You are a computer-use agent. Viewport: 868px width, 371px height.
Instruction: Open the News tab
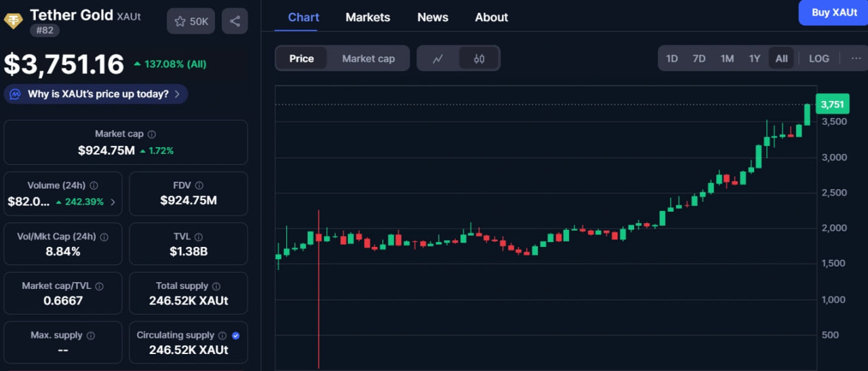[433, 18]
